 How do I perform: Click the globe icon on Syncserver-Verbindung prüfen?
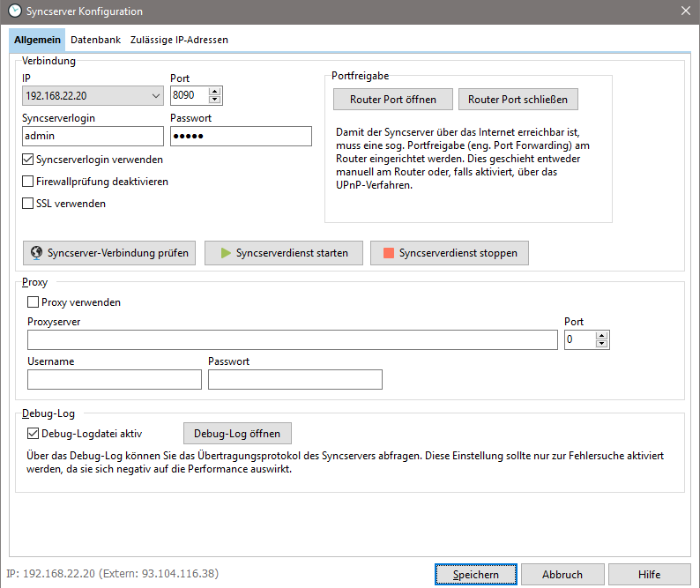click(x=36, y=253)
